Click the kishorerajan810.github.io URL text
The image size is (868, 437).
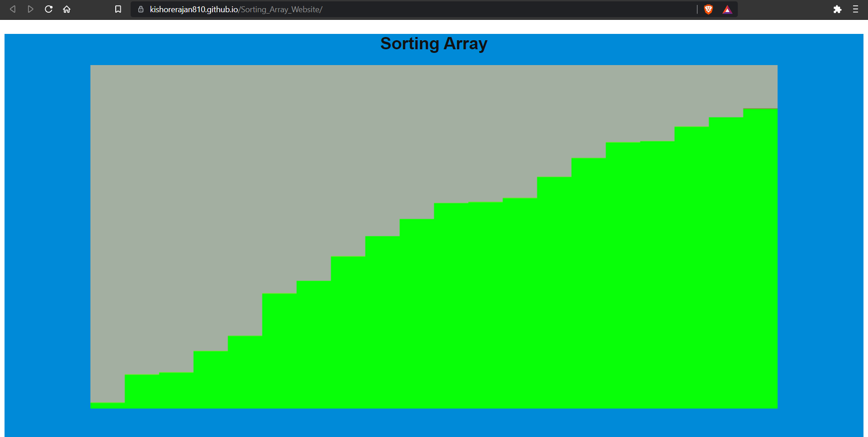[193, 9]
